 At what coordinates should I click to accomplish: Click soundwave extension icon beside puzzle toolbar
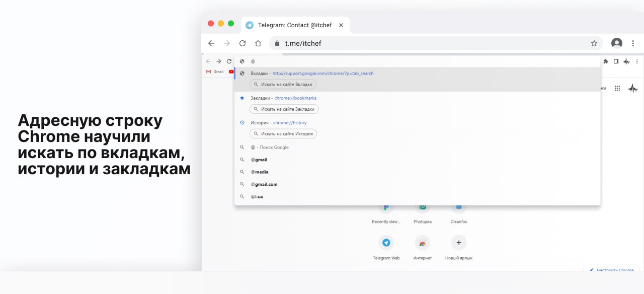(626, 61)
